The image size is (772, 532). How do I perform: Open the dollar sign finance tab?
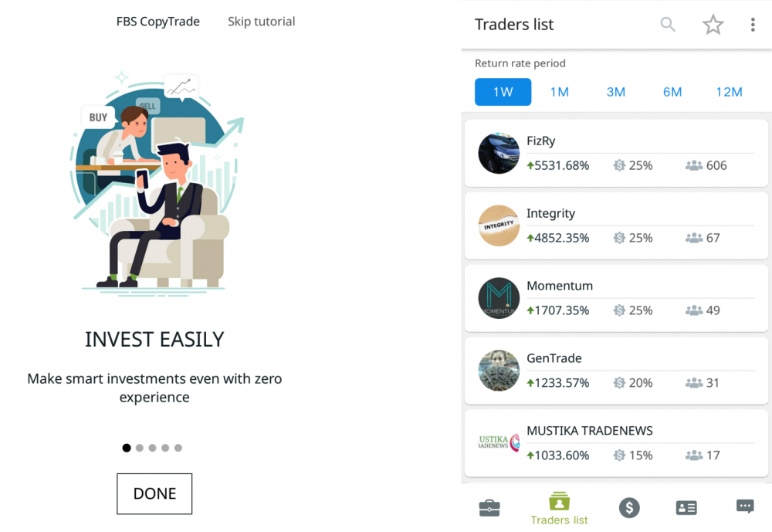point(628,508)
